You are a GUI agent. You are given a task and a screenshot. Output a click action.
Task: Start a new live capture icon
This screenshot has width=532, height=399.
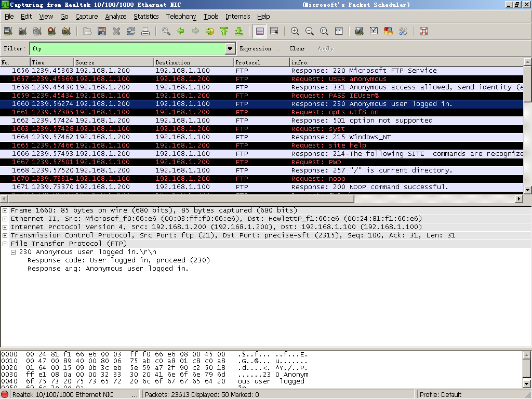click(37, 31)
